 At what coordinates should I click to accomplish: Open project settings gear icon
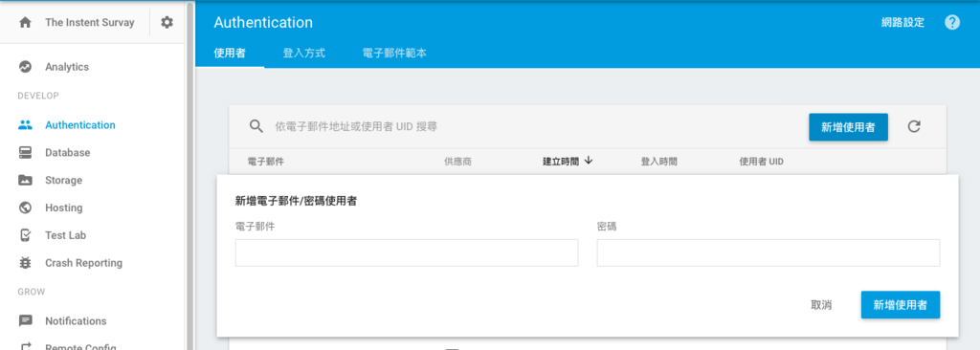pyautogui.click(x=167, y=23)
